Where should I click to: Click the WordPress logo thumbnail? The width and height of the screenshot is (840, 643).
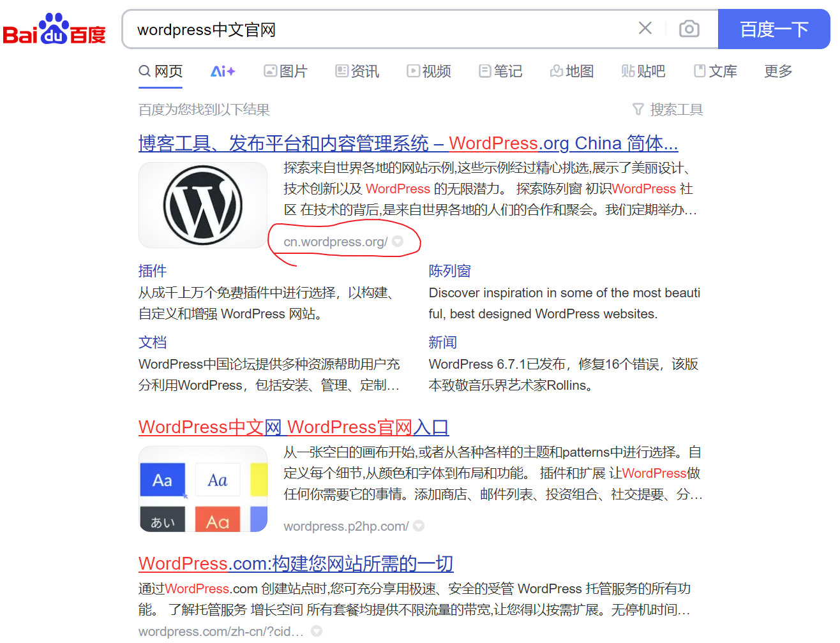pos(203,205)
